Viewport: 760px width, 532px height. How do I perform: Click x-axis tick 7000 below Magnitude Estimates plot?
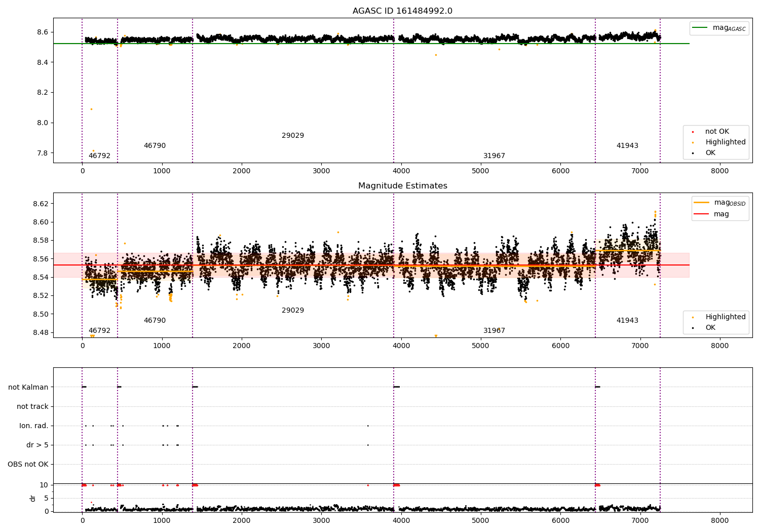pos(640,346)
